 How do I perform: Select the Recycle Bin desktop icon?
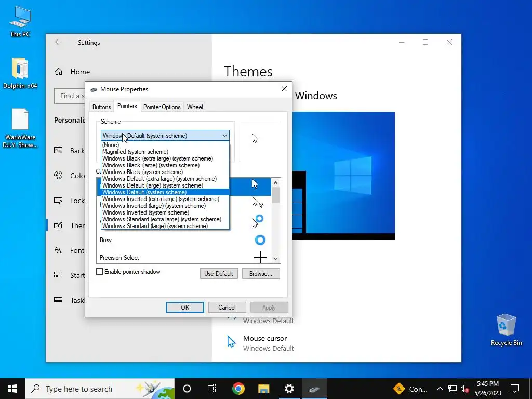click(x=506, y=329)
